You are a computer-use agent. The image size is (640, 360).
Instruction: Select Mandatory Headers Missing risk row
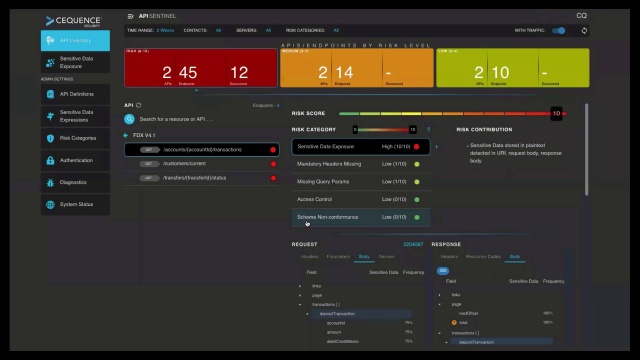click(x=361, y=164)
